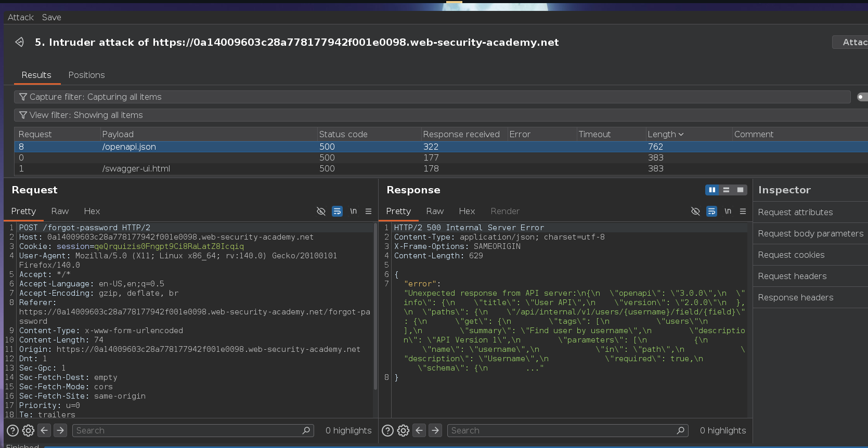Select the /openapi.json result row

[x=441, y=147]
